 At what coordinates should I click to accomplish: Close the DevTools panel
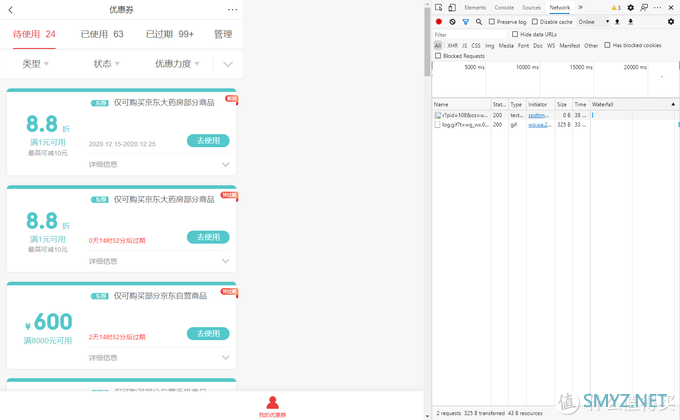tap(671, 7)
